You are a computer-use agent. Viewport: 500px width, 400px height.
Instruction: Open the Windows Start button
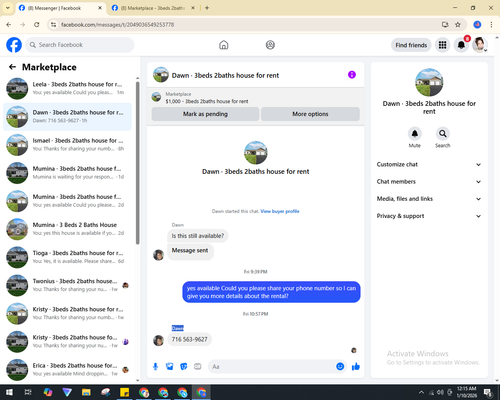[9, 392]
